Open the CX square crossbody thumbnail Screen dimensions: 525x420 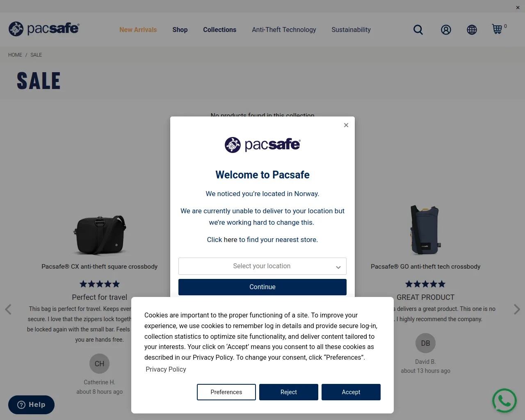tap(100, 235)
